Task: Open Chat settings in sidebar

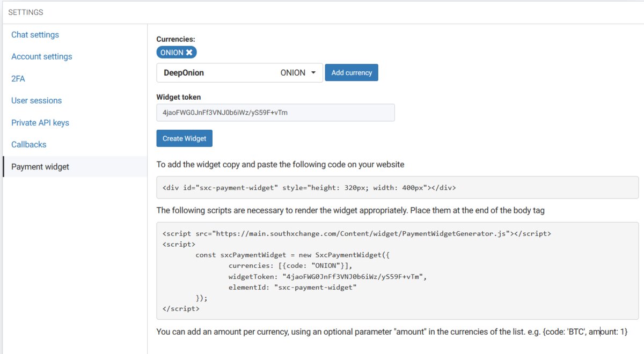Action: point(35,35)
